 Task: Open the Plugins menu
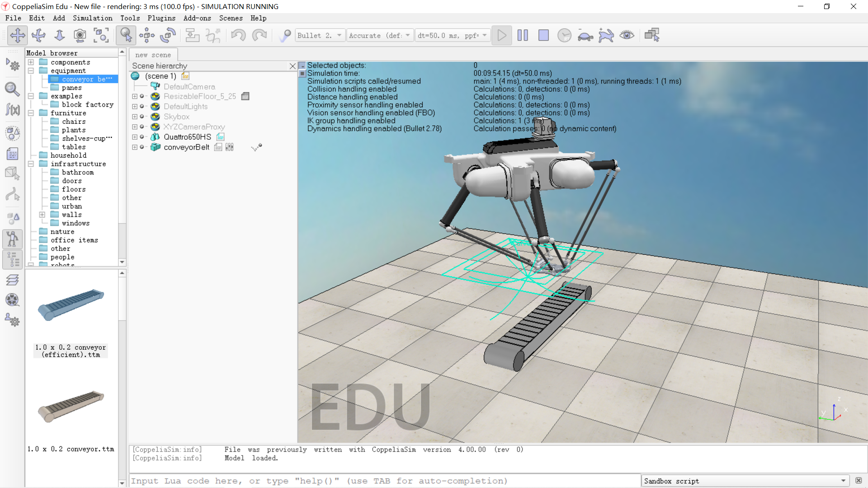(x=161, y=18)
